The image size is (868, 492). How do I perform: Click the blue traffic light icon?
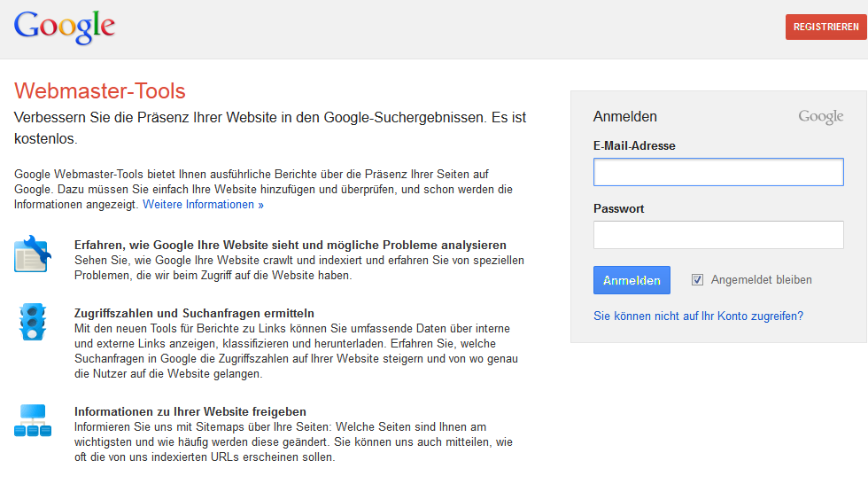[33, 322]
